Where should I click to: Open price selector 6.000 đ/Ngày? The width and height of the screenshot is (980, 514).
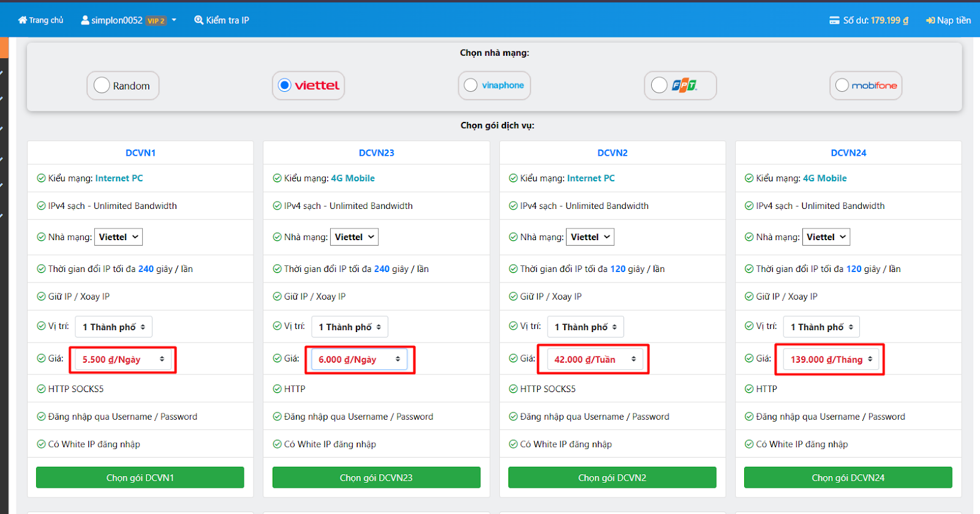pos(359,360)
